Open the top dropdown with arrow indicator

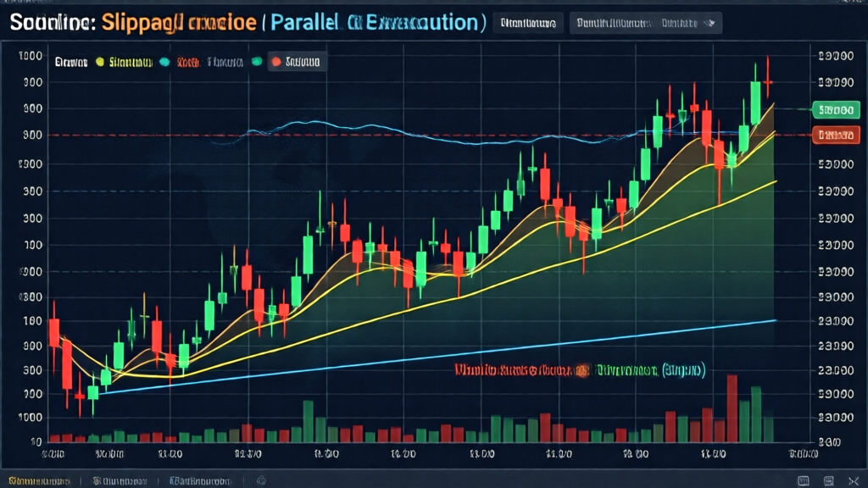pos(644,25)
